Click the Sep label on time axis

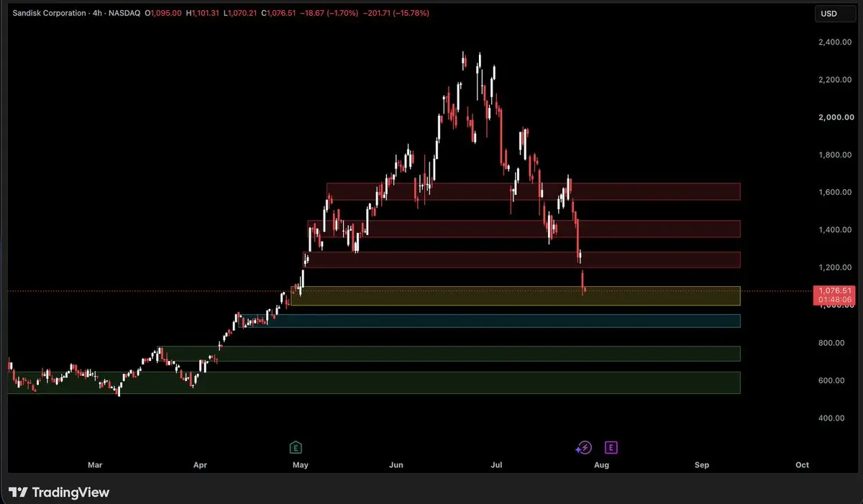[x=702, y=465]
